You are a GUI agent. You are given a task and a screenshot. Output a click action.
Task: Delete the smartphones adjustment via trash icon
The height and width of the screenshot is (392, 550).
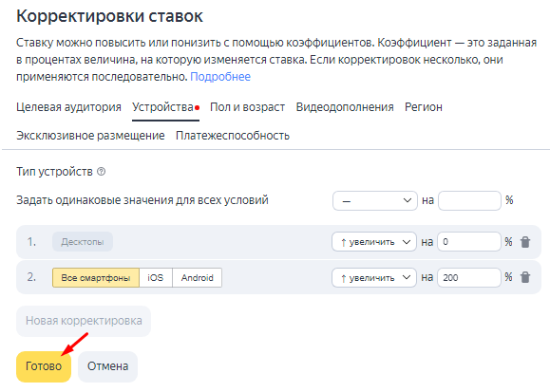[525, 277]
